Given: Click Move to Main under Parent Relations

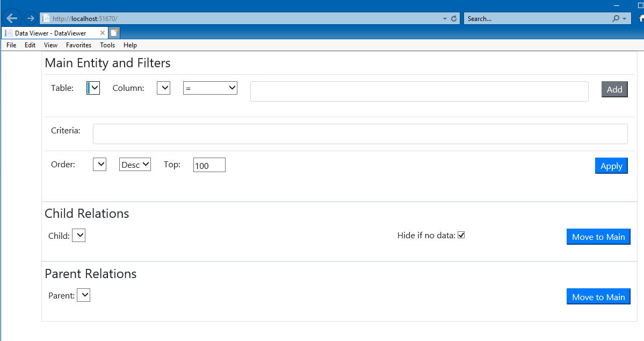Looking at the screenshot, I should [598, 296].
